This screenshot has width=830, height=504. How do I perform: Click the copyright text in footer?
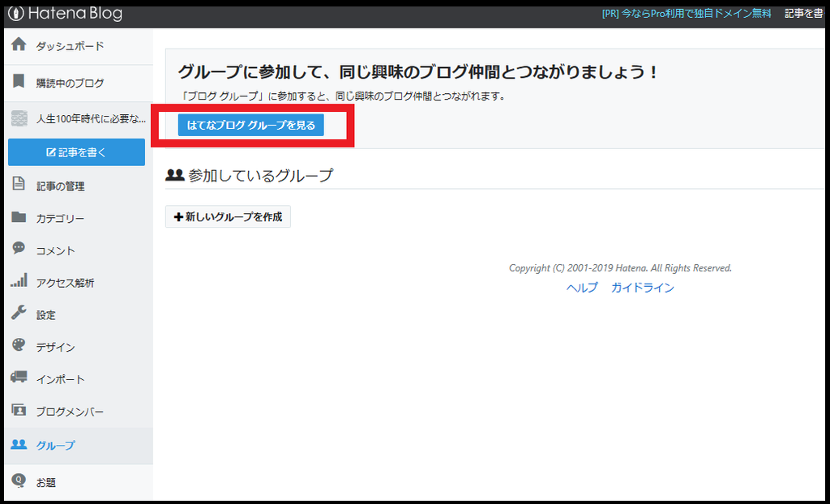(x=620, y=268)
